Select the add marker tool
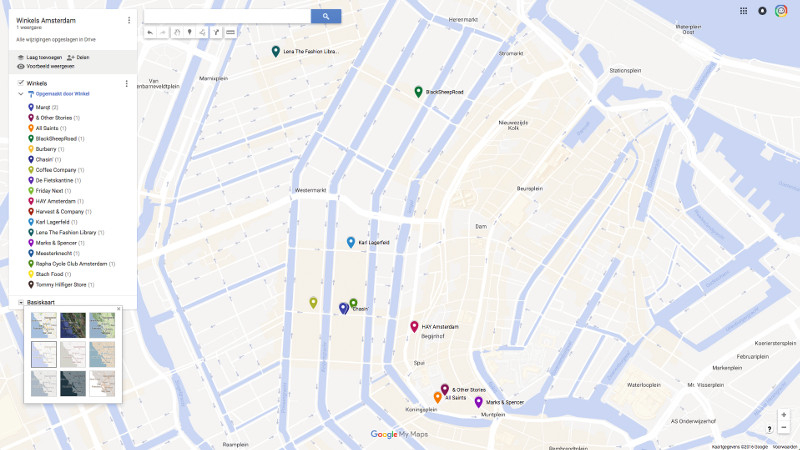Viewport: 800px width, 450px height. click(190, 33)
